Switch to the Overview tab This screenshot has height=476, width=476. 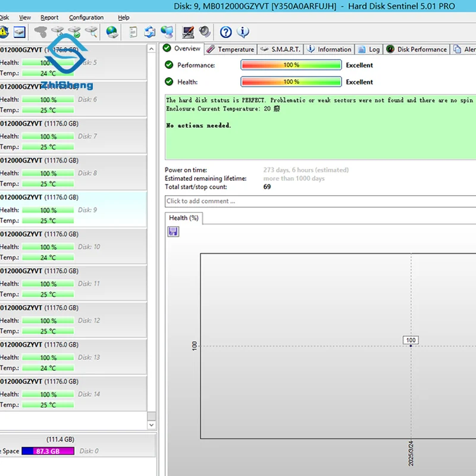(181, 49)
